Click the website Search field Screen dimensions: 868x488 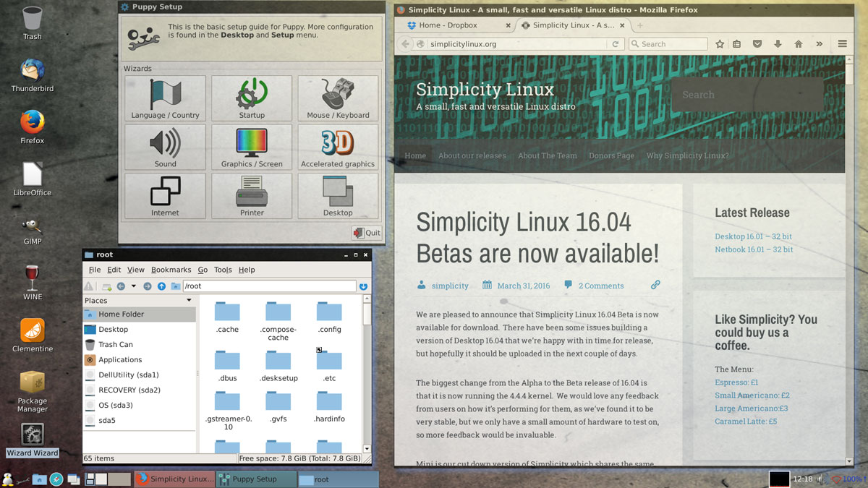(x=747, y=95)
